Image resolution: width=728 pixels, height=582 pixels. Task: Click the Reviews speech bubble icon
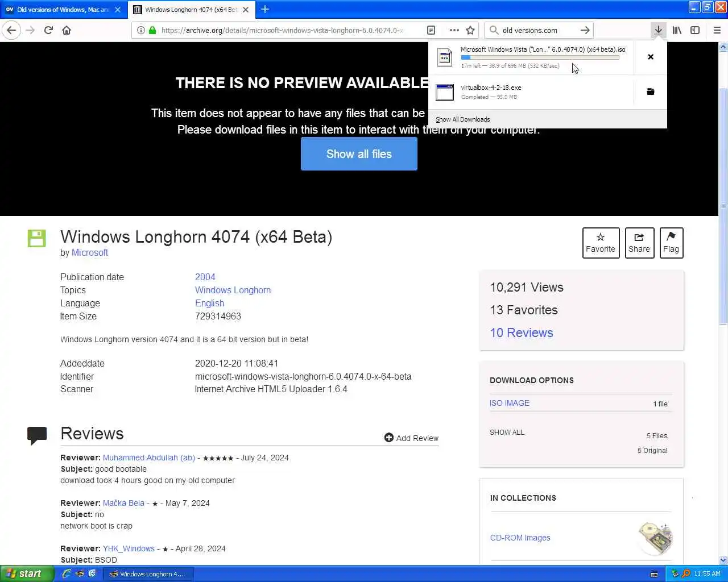(x=37, y=435)
